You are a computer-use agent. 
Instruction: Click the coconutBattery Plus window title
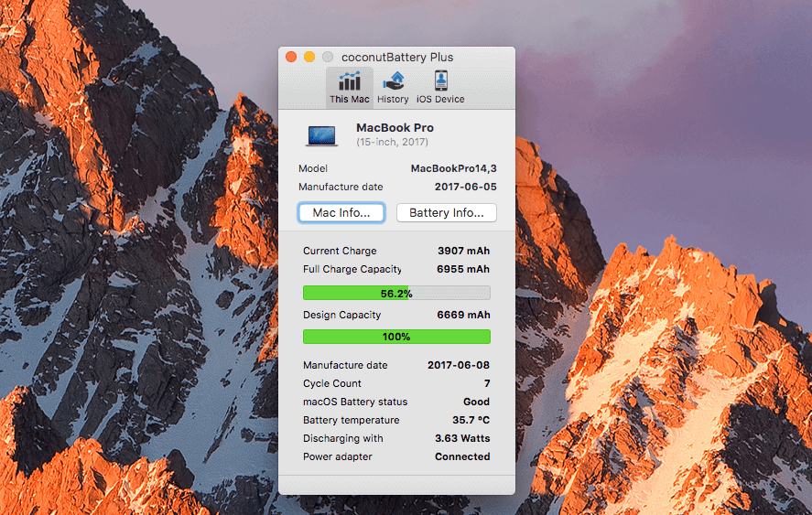point(396,57)
